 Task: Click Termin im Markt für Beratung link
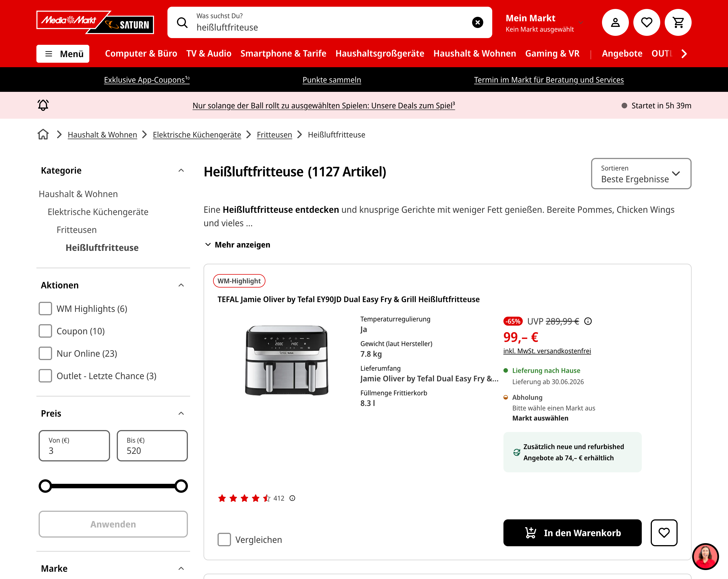pos(549,80)
